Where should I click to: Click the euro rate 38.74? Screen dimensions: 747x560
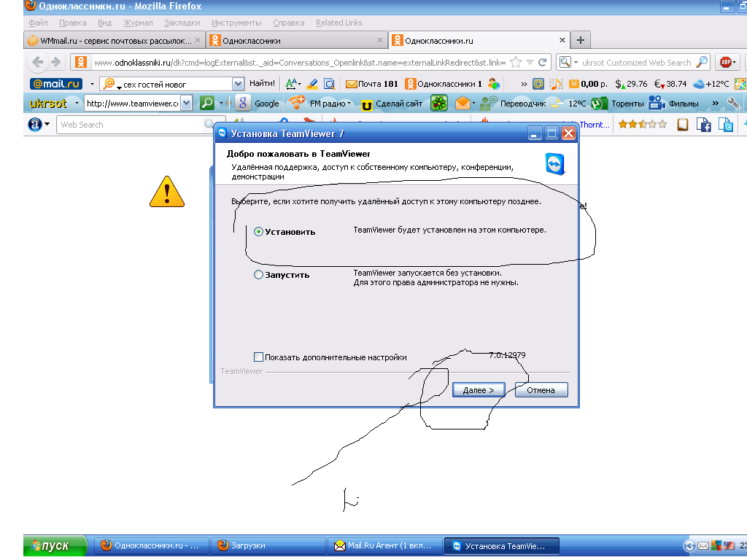click(x=670, y=85)
